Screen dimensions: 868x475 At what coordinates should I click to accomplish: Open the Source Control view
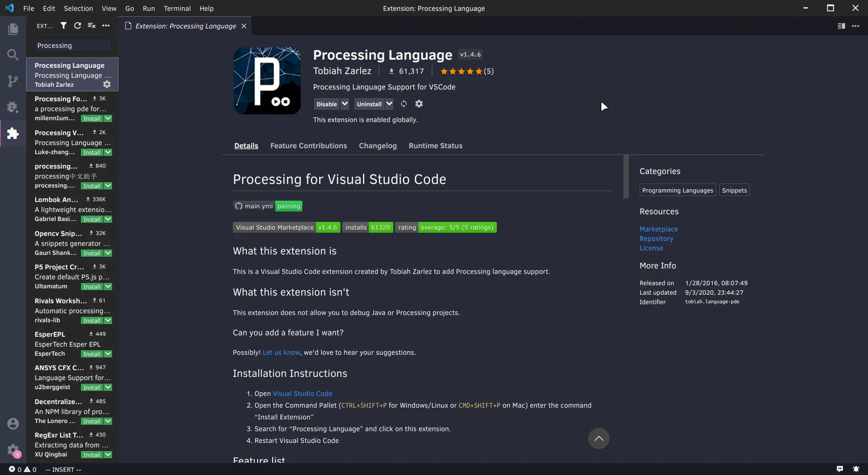pyautogui.click(x=13, y=81)
